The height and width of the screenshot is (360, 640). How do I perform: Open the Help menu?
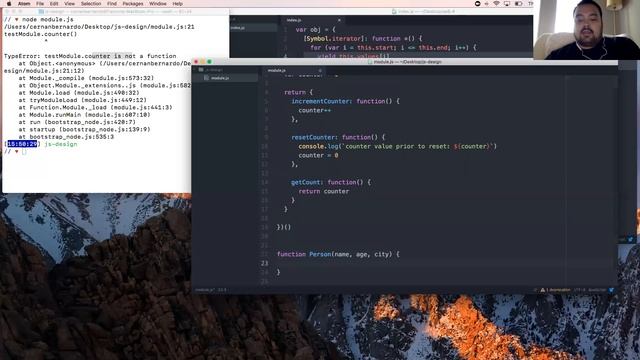click(x=178, y=3)
